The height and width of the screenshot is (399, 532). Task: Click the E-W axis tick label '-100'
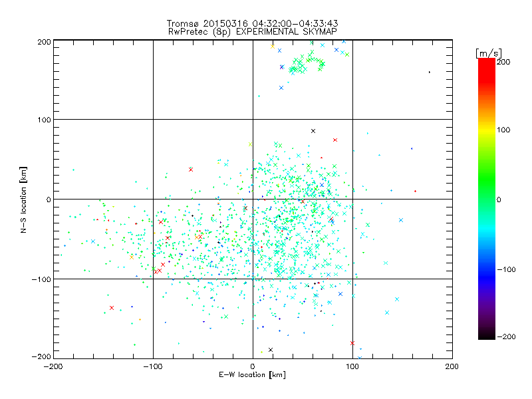click(153, 366)
